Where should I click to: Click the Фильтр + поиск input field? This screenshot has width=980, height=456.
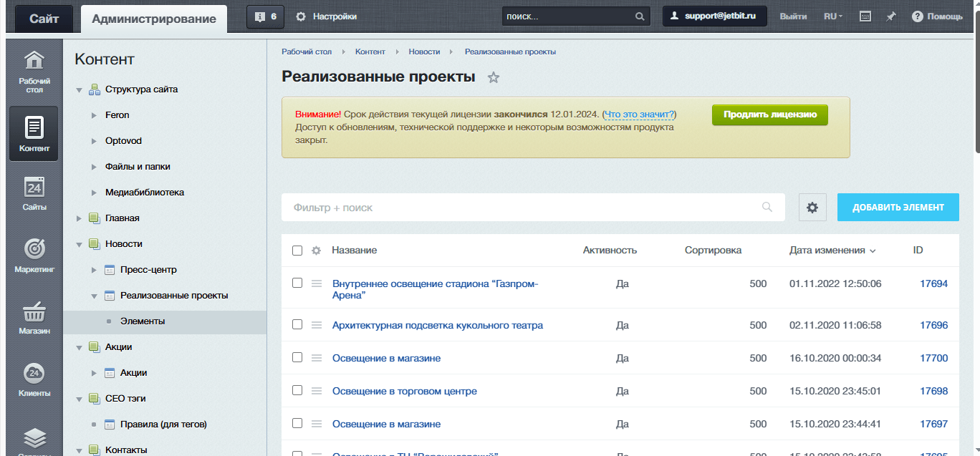pyautogui.click(x=533, y=207)
